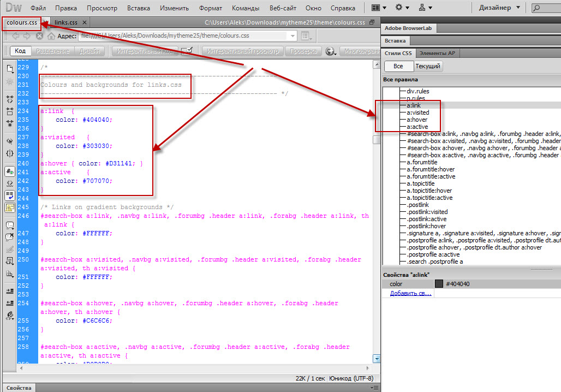Click the Добавить св... link

(x=410, y=293)
